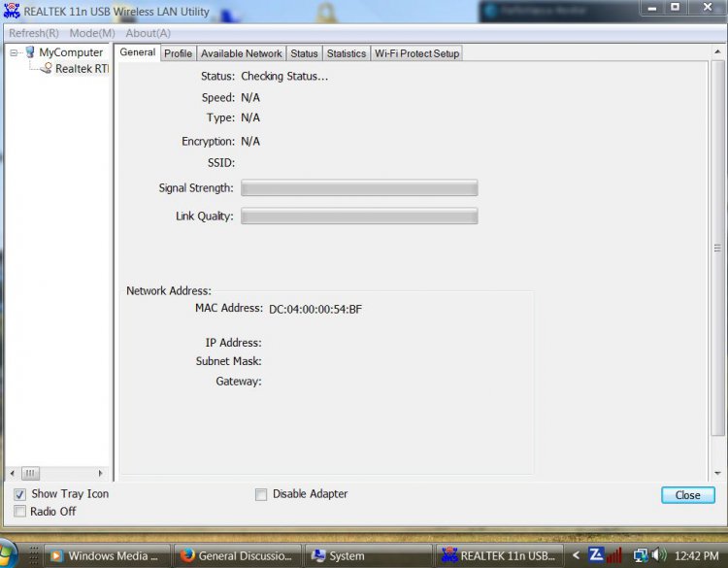Click the 12:42 PM taskbar clock

(696, 556)
